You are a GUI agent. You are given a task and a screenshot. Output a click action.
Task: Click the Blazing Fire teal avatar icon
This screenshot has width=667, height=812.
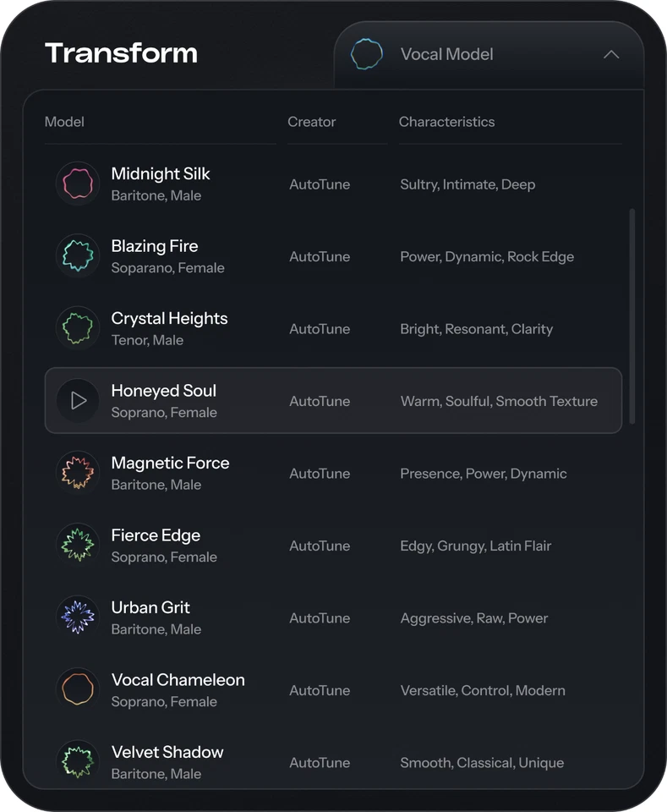[x=78, y=256]
